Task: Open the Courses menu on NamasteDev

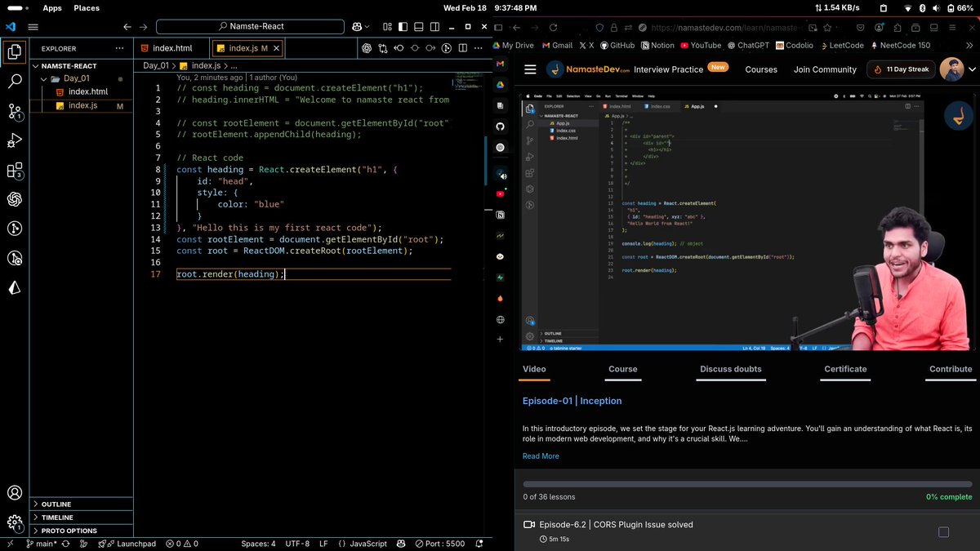Action: pyautogui.click(x=761, y=69)
